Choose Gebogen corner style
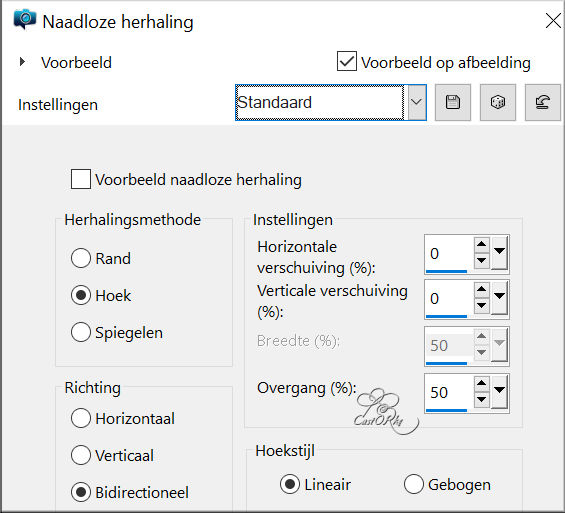The image size is (565, 513). [413, 484]
